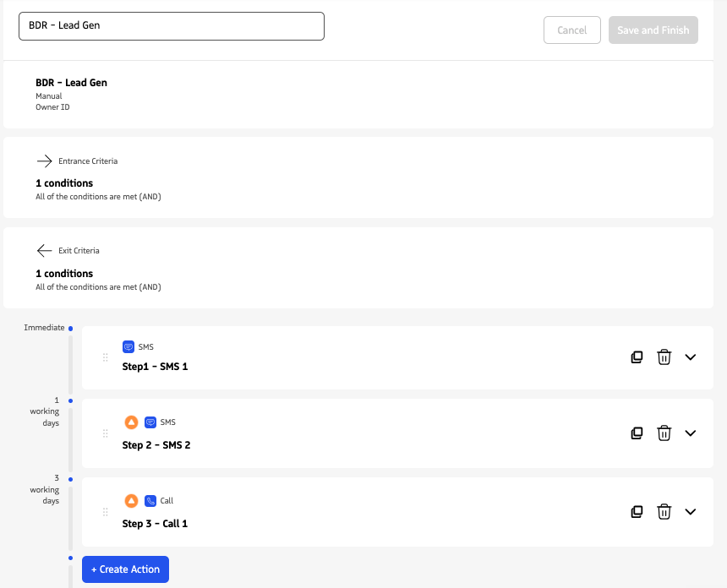Click the Step1 - SMS 1 title
The image size is (727, 588).
[x=155, y=367]
